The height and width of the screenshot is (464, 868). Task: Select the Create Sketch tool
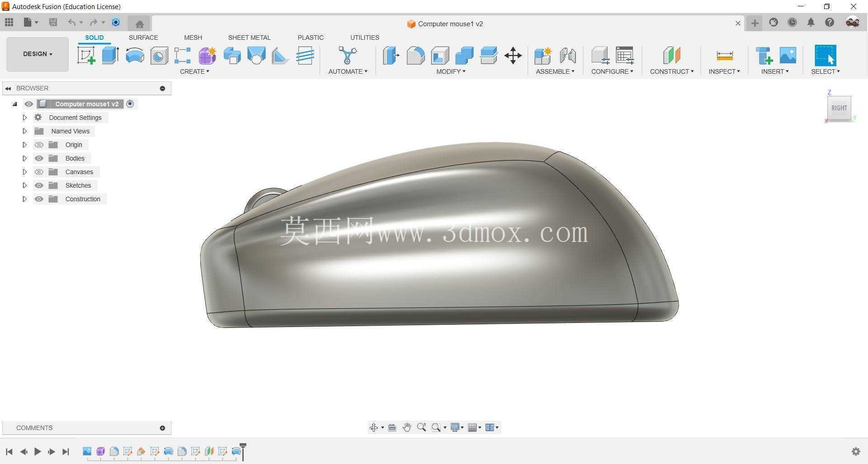click(86, 56)
